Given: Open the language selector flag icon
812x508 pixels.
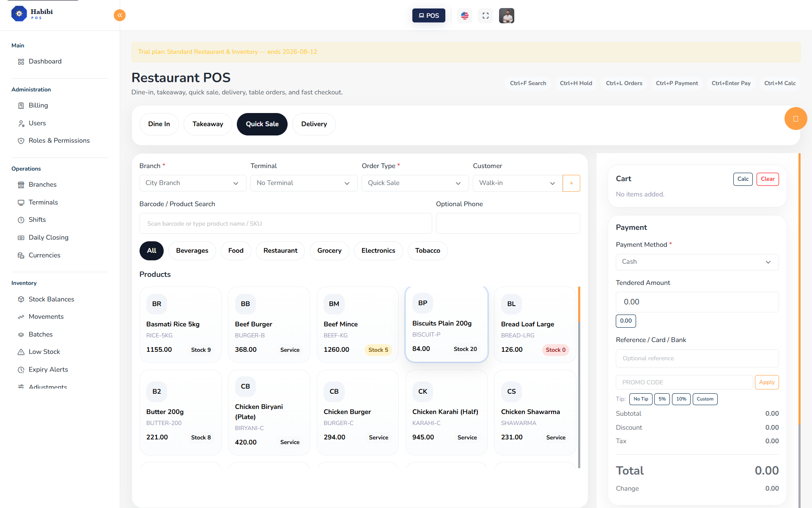Looking at the screenshot, I should 465,16.
